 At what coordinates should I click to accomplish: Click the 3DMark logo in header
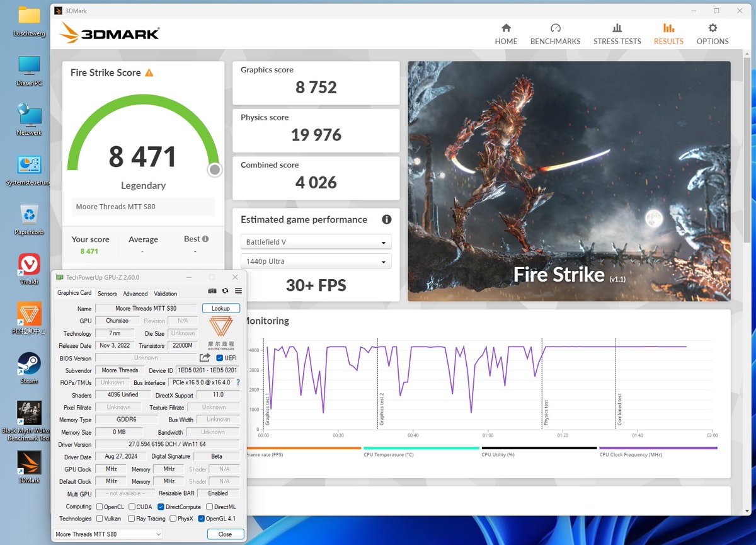point(110,33)
